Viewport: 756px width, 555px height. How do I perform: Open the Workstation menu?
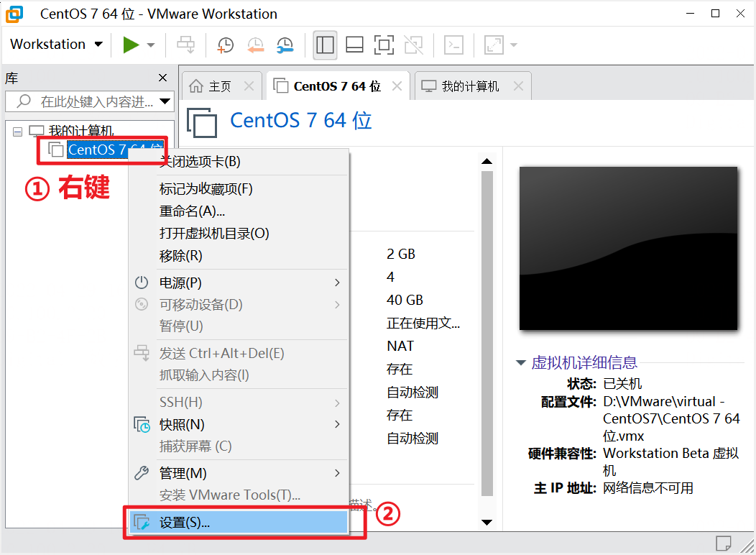click(56, 45)
